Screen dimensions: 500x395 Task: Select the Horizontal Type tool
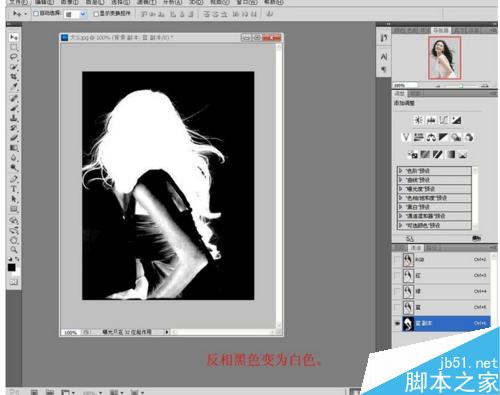pos(14,189)
